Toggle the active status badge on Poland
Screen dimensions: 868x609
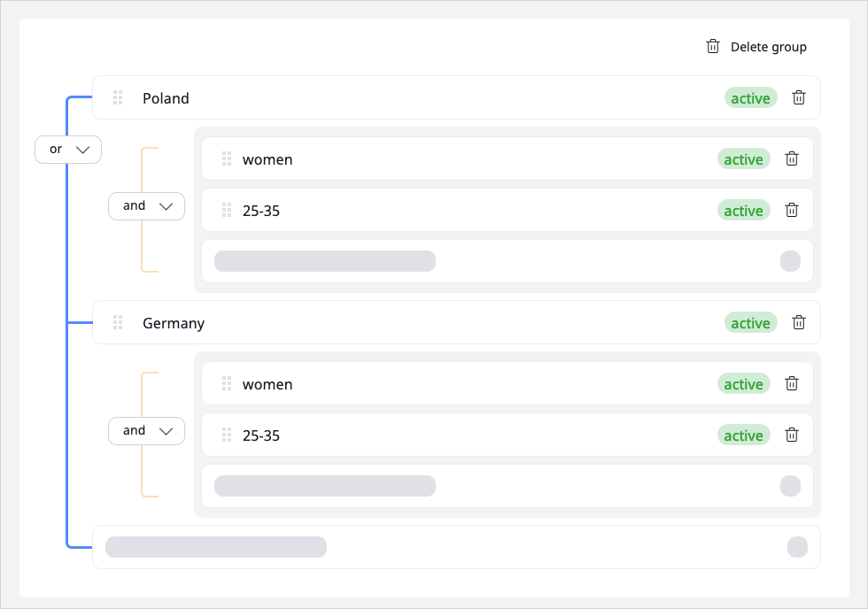750,98
